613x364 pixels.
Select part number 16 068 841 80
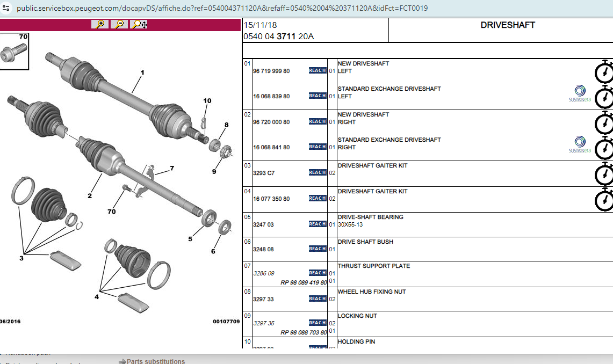click(x=271, y=147)
